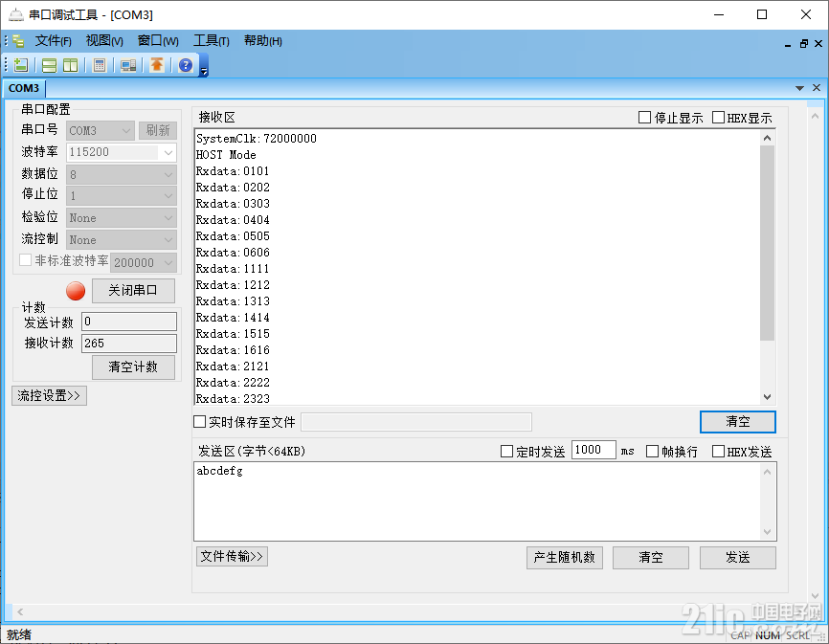
Task: Click the app icon in the title bar
Action: click(16, 14)
